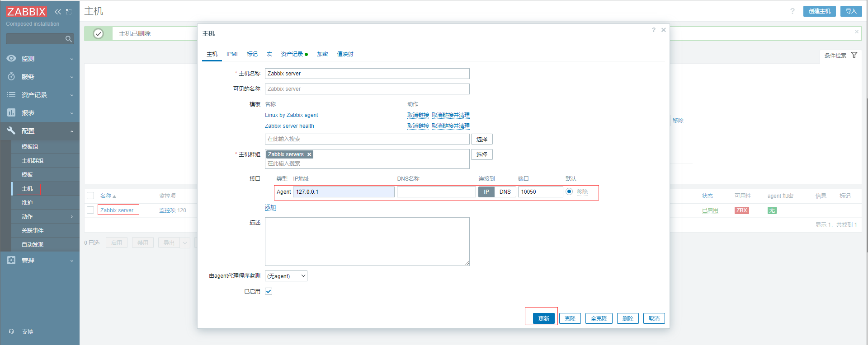Click the Services clock icon

click(11, 76)
